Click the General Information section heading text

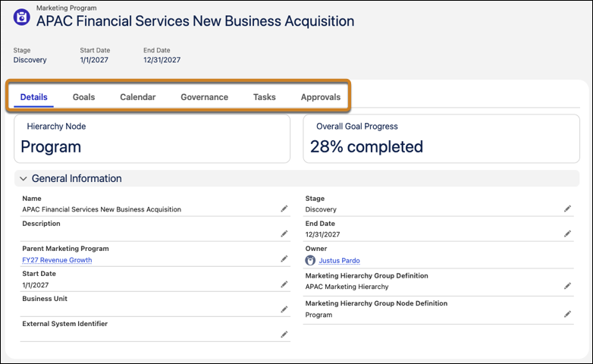coord(77,178)
